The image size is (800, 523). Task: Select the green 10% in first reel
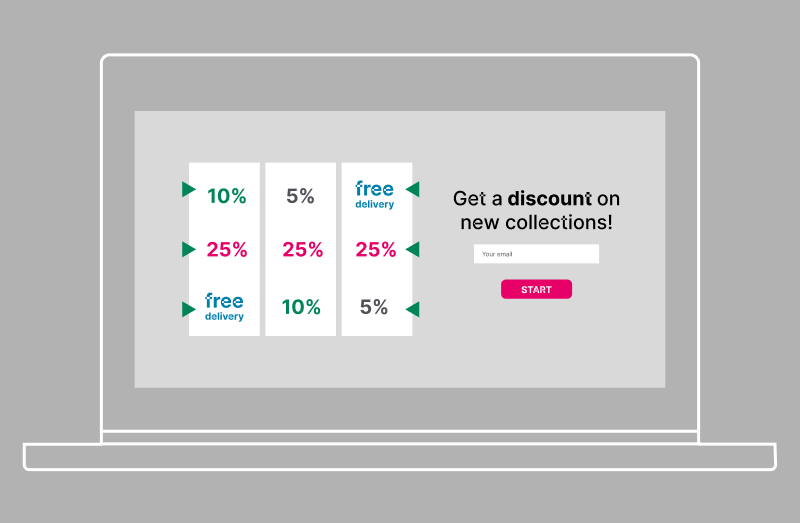(x=227, y=196)
